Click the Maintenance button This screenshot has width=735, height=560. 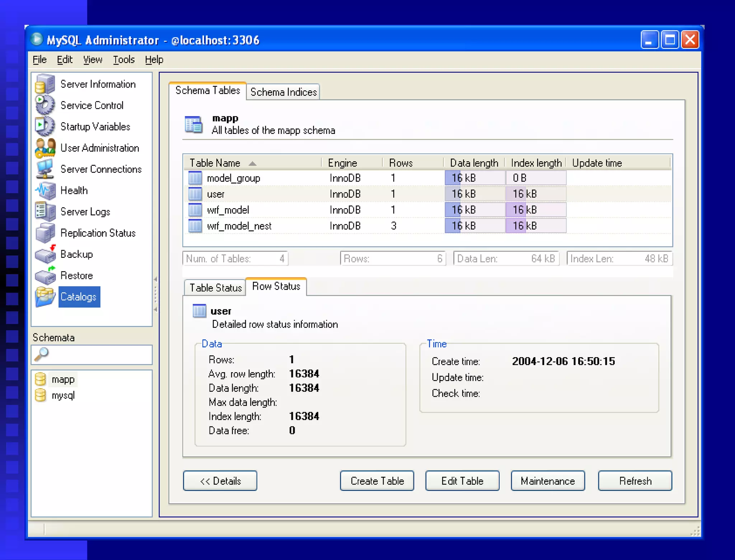tap(548, 481)
